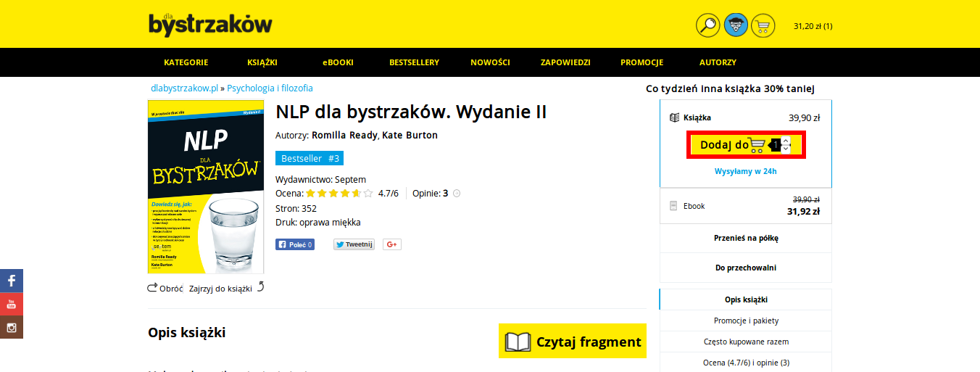Open the shopping cart icon in header
Image resolution: width=980 pixels, height=372 pixels.
[763, 25]
